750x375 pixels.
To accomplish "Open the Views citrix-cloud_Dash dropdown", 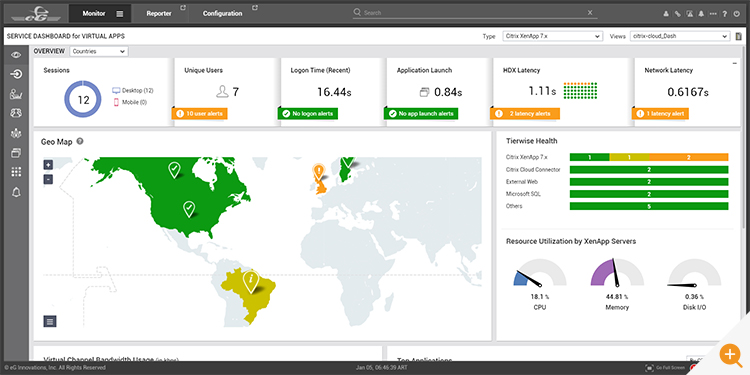I will [680, 36].
